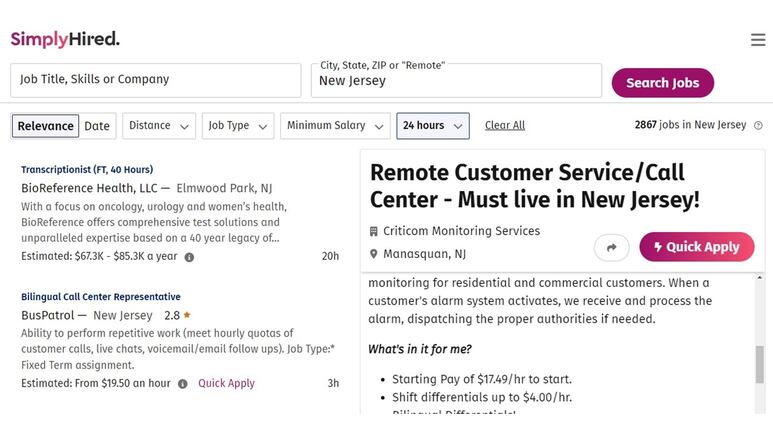Click the 2867 jobs in New Jersey count
The image size is (773, 435).
[690, 125]
